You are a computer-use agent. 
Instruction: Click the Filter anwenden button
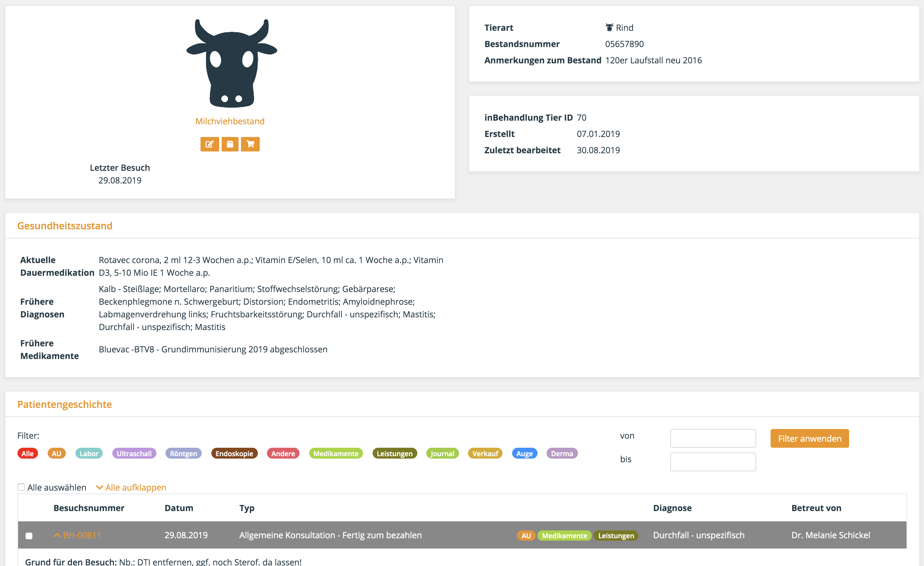click(810, 438)
